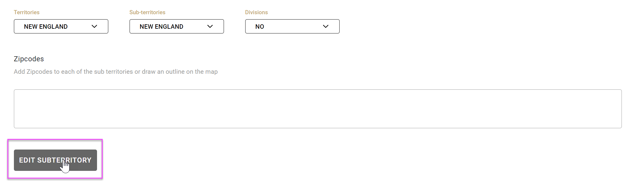Viewport: 644px width, 183px height.
Task: Focus the Zipcodes text area
Action: click(318, 109)
